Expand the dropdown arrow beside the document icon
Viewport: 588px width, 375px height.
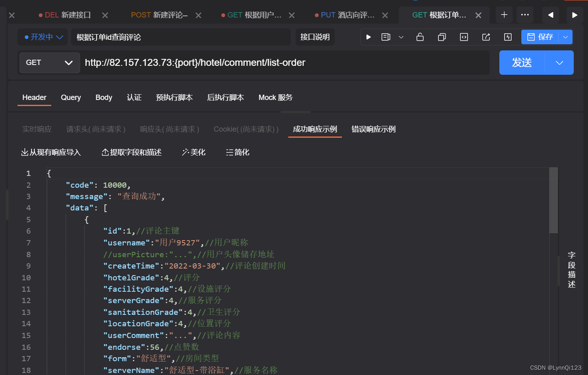[401, 37]
